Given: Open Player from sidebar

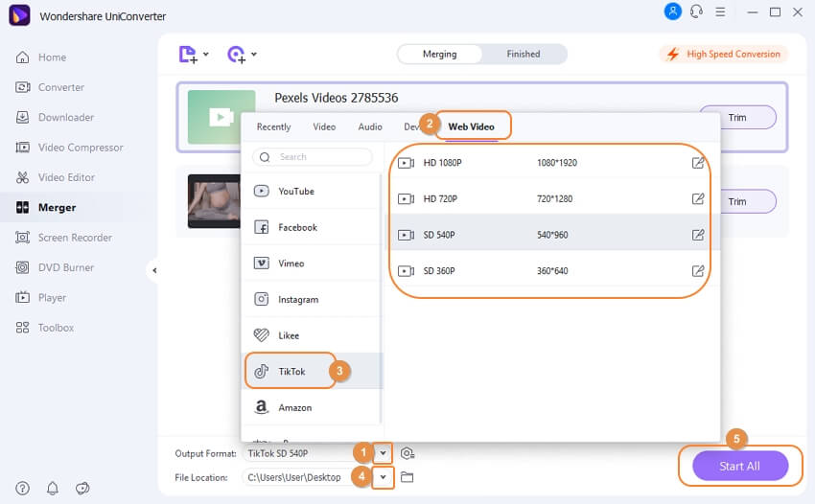Looking at the screenshot, I should (x=41, y=298).
